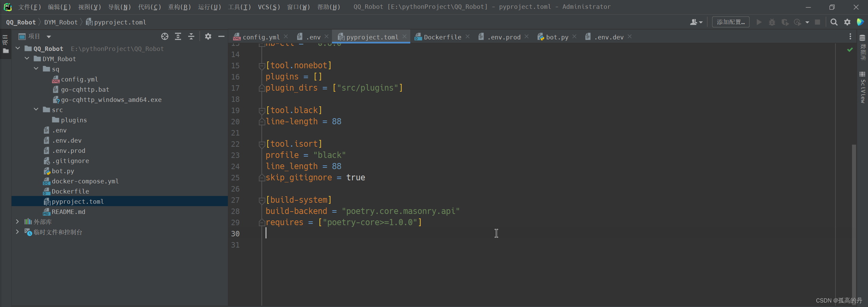Click editor tabs three-dot menu
This screenshot has width=868, height=307.
pos(850,37)
